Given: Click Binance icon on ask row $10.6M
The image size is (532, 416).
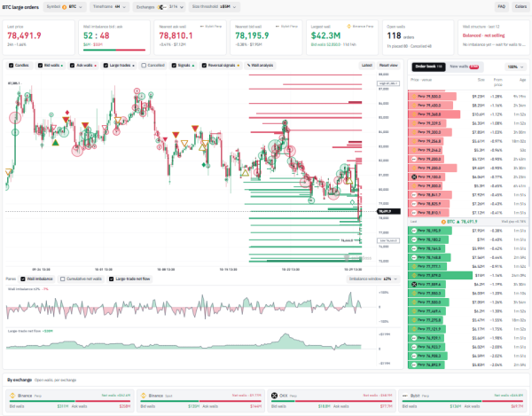Looking at the screenshot, I should 413,114.
